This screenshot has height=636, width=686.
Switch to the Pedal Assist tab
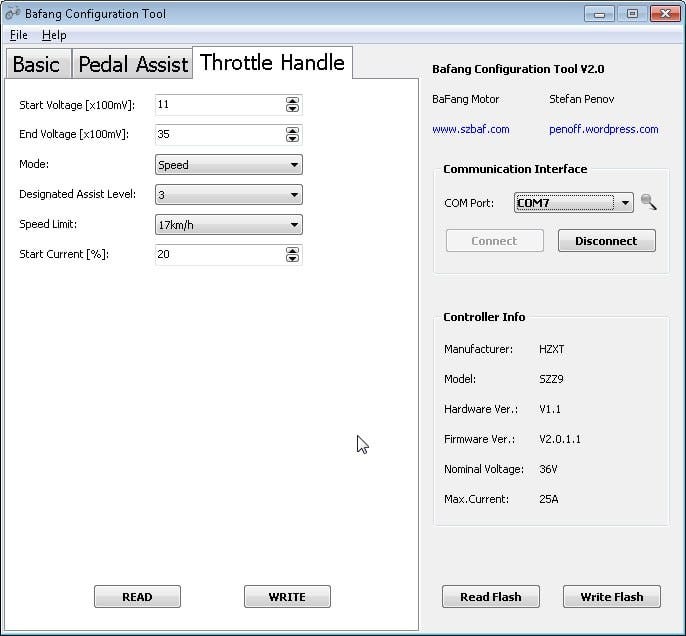pos(133,64)
